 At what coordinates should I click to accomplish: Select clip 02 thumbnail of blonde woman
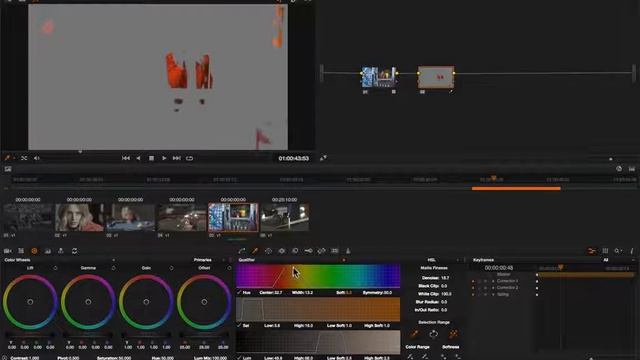[x=79, y=218]
